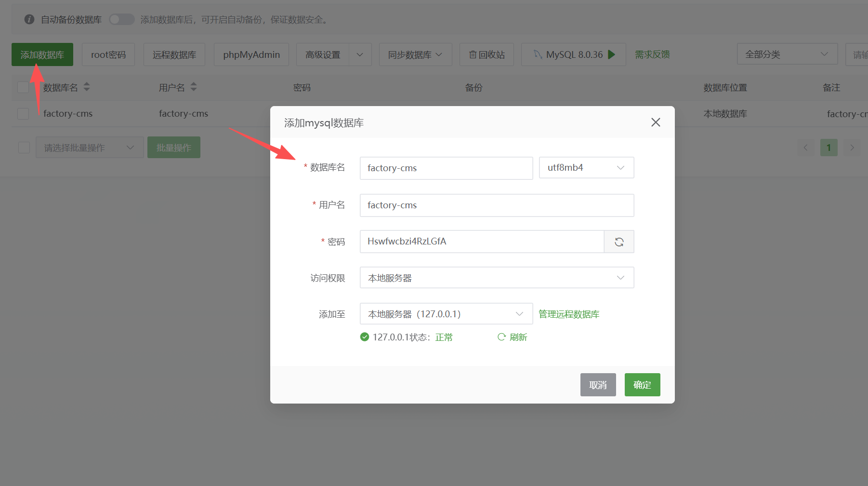Viewport: 868px width, 486px height.
Task: Expand the 高级设置 arrow menu
Action: [360, 54]
